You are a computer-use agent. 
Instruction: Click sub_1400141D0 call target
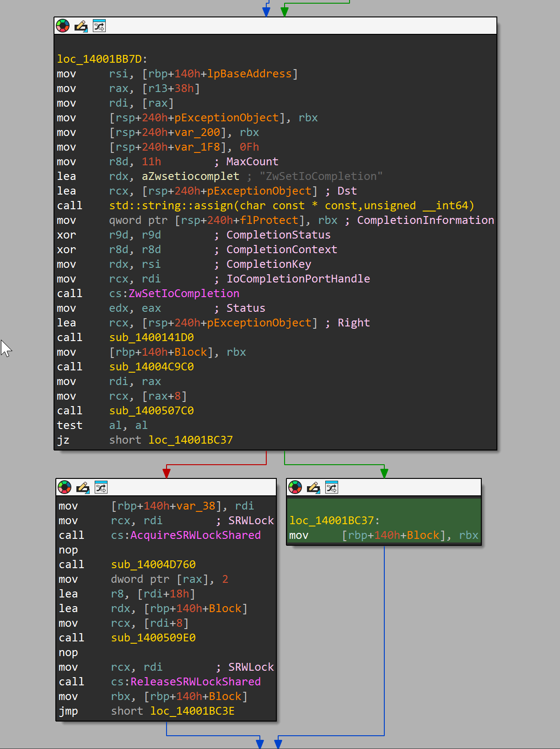(x=151, y=337)
